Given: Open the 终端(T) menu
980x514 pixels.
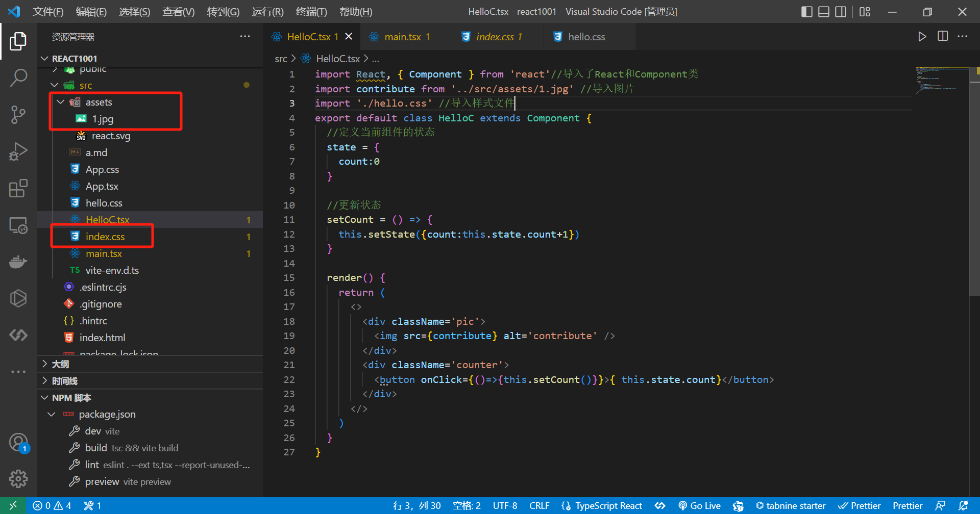Looking at the screenshot, I should (x=311, y=12).
